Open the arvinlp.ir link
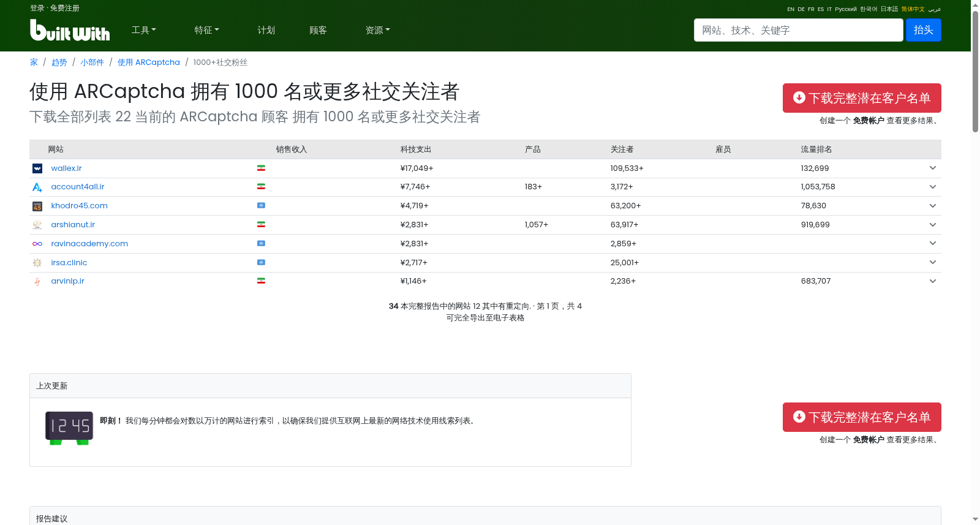 coord(68,281)
